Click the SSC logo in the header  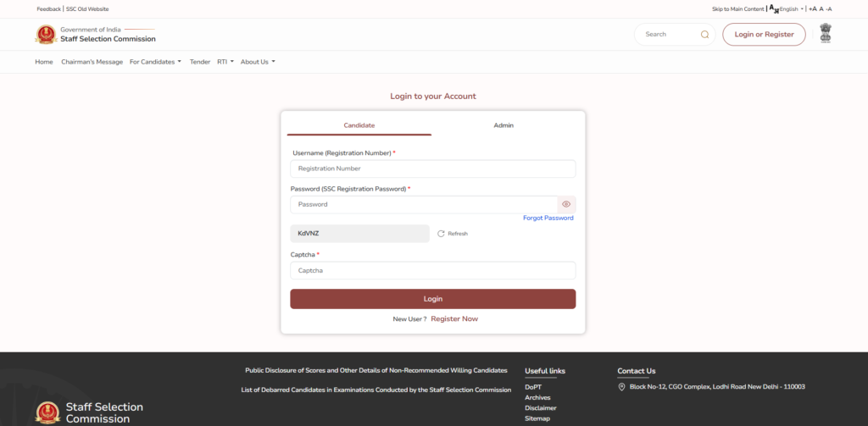(x=46, y=35)
